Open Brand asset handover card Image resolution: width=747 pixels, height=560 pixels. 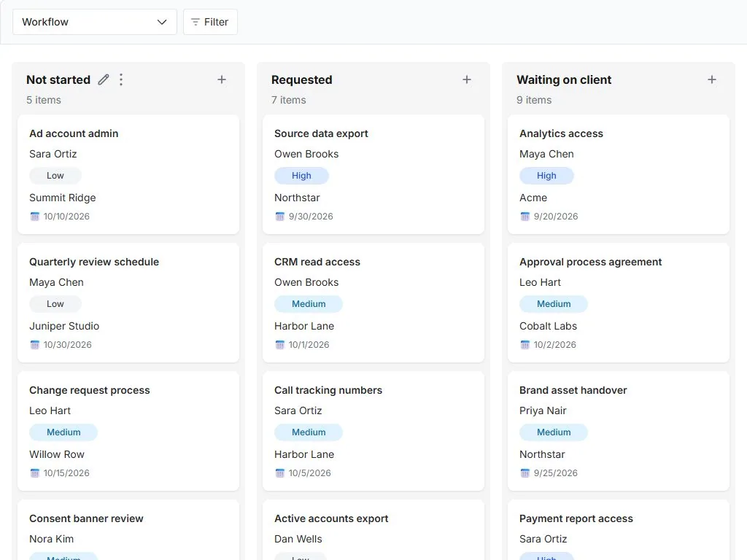(619, 431)
